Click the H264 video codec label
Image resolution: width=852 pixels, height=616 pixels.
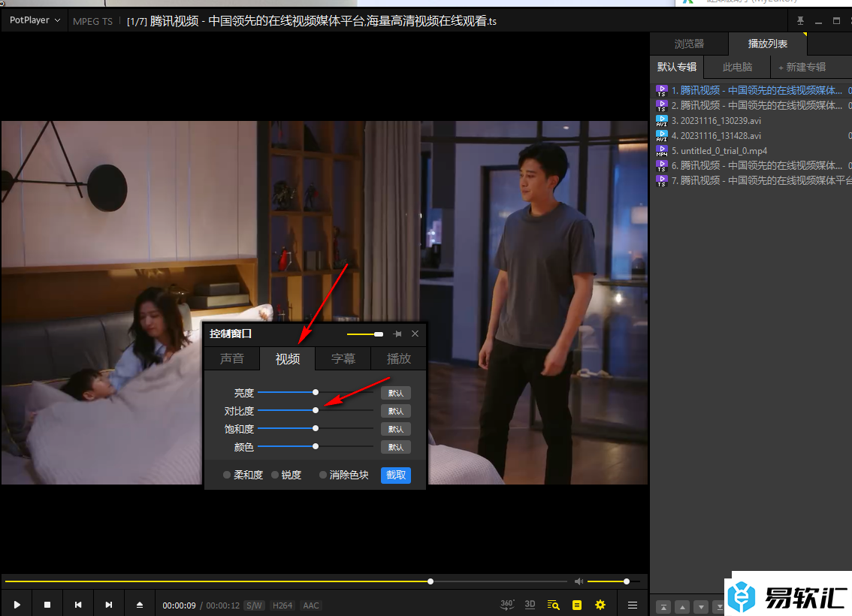[x=282, y=605]
